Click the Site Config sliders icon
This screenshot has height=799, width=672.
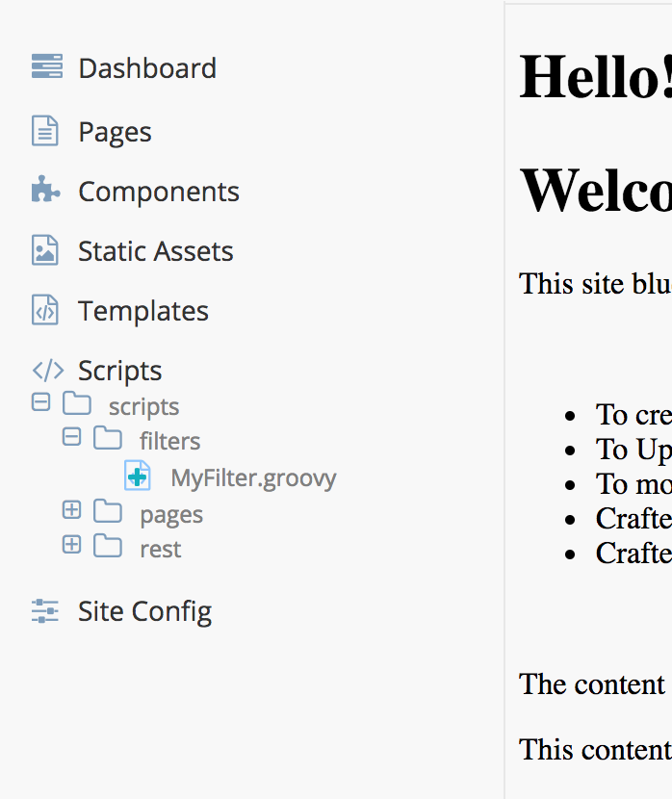pyautogui.click(x=45, y=610)
